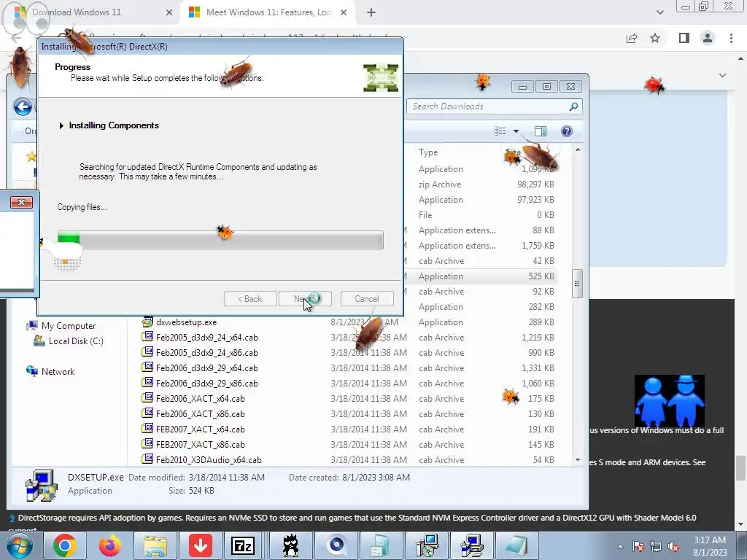Select the Meet Windows 11 tab
The width and height of the screenshot is (747, 560).
pyautogui.click(x=268, y=12)
